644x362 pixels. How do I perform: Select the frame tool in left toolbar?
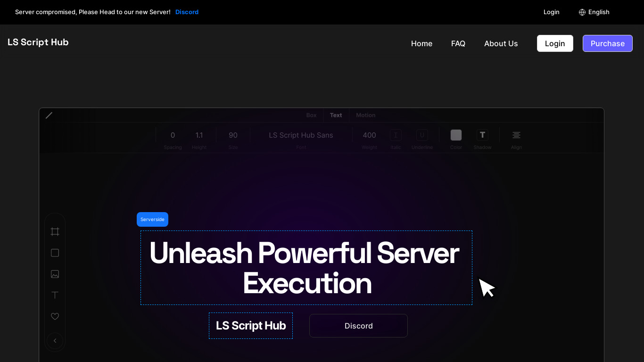[55, 231]
